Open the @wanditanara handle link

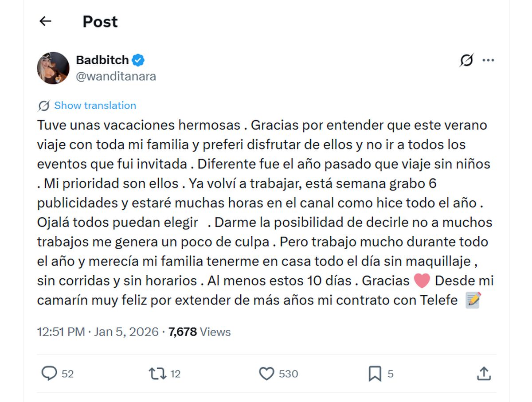(x=116, y=76)
